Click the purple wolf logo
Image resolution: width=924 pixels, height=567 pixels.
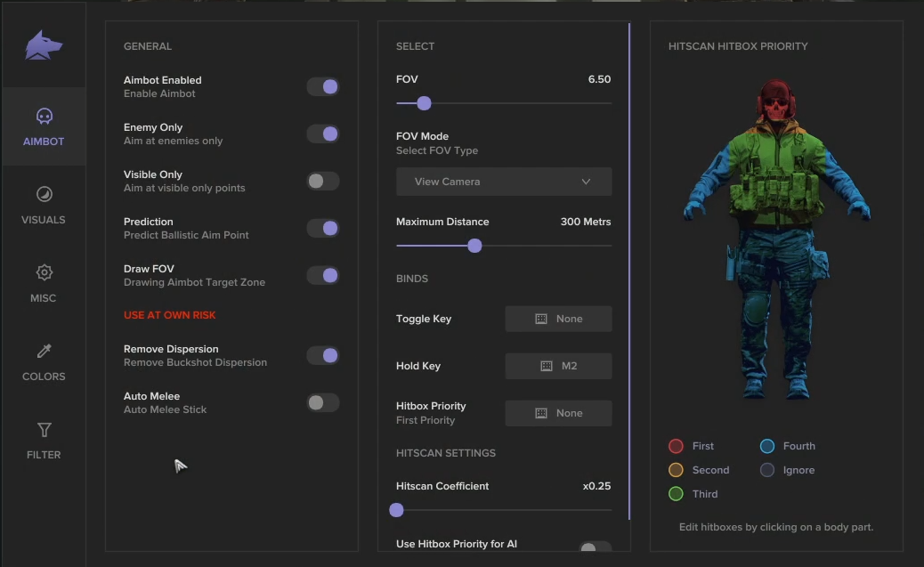[44, 45]
